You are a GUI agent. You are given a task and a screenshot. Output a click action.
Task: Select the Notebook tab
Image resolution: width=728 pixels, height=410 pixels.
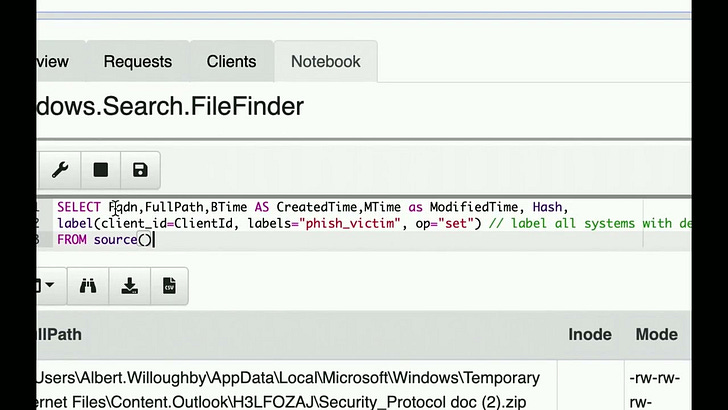(325, 61)
